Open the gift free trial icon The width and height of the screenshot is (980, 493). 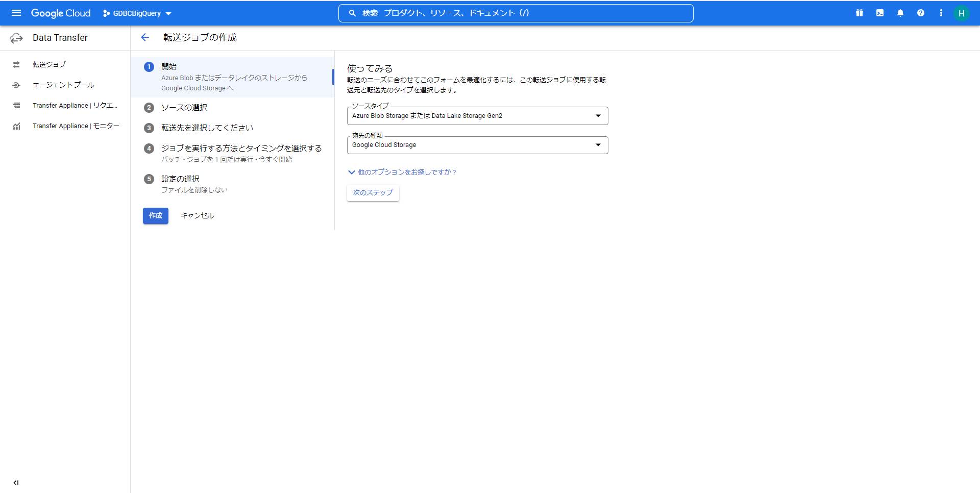click(860, 13)
